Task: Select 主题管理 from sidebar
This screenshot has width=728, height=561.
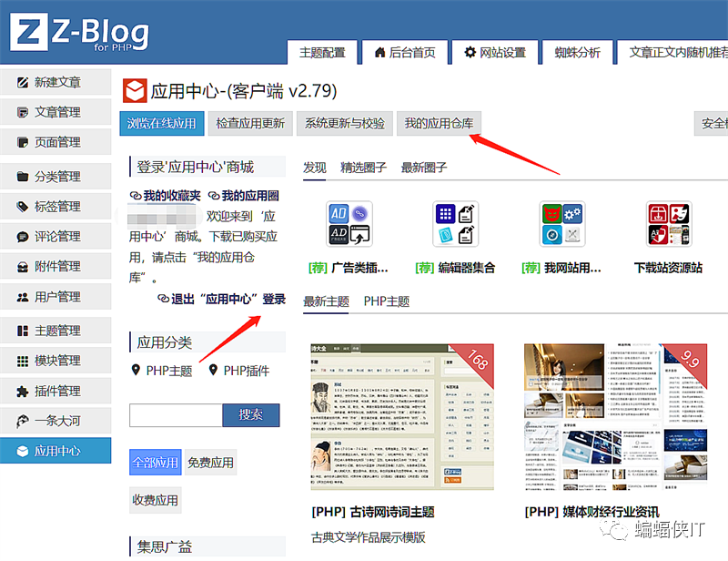Action: tap(56, 330)
